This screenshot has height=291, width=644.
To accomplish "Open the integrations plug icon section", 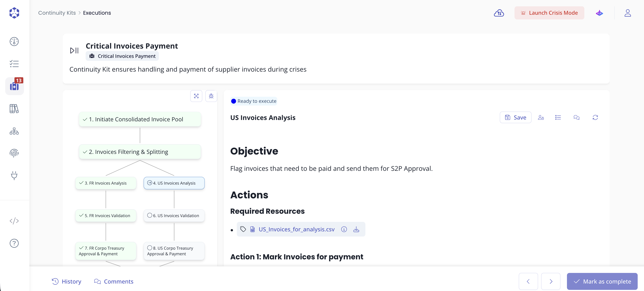I will (14, 176).
